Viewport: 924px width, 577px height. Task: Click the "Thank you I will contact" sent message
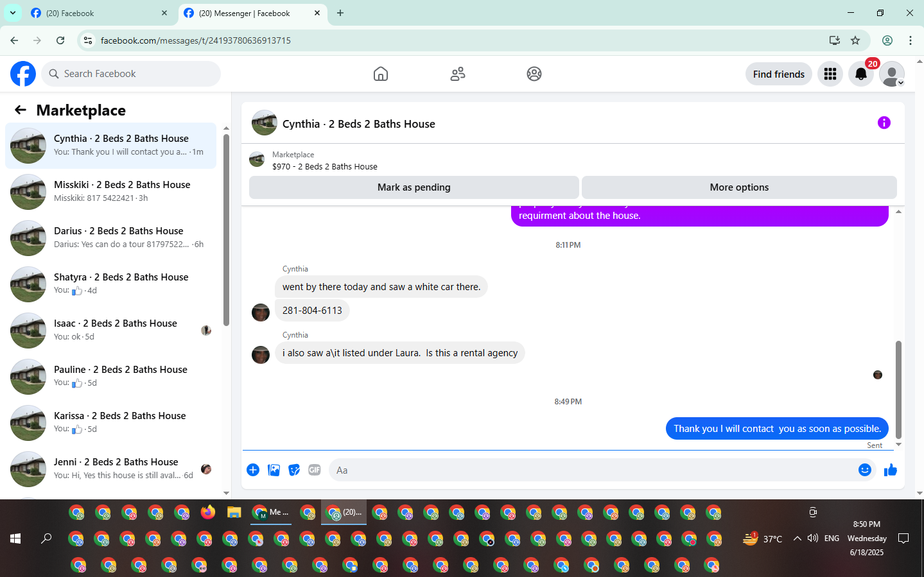[777, 429]
